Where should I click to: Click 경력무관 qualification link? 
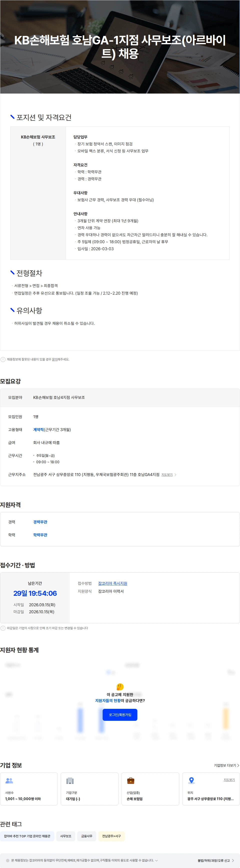coord(40,522)
